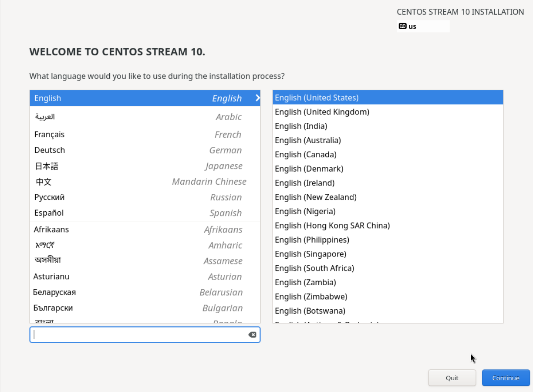The width and height of the screenshot is (533, 392).
Task: Select Русский (Russian) language
Action: coord(145,197)
